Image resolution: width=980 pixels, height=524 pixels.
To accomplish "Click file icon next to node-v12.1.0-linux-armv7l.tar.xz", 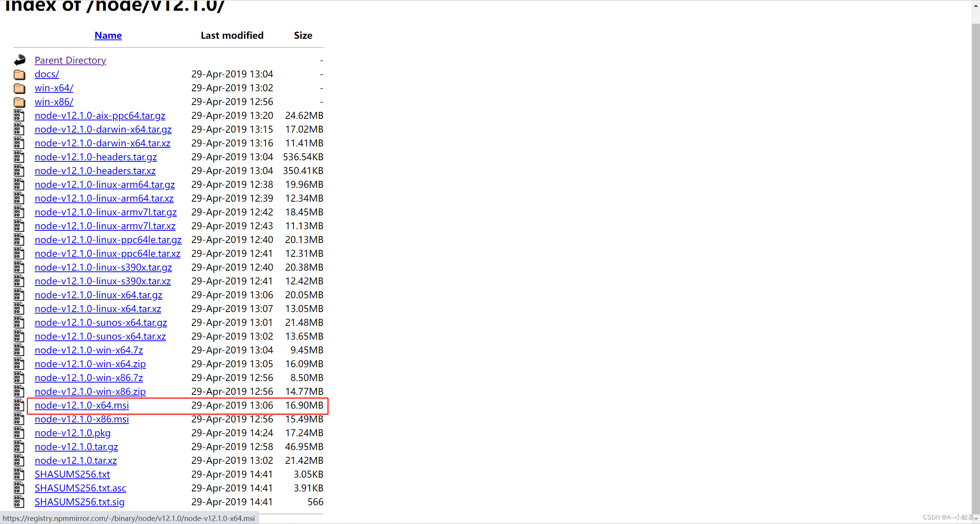I will (19, 226).
